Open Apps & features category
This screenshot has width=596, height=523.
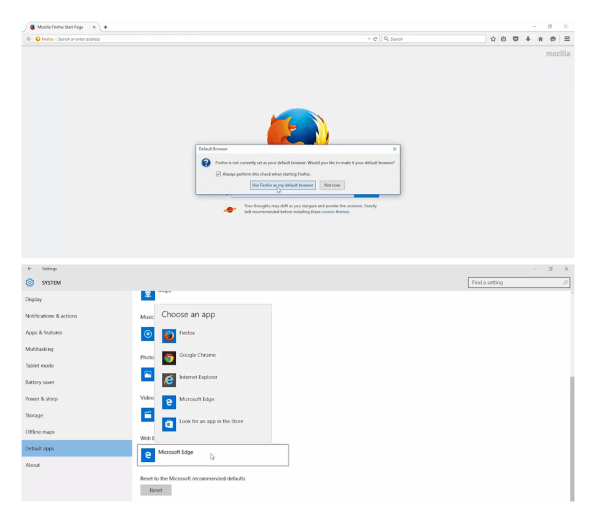pos(76,333)
